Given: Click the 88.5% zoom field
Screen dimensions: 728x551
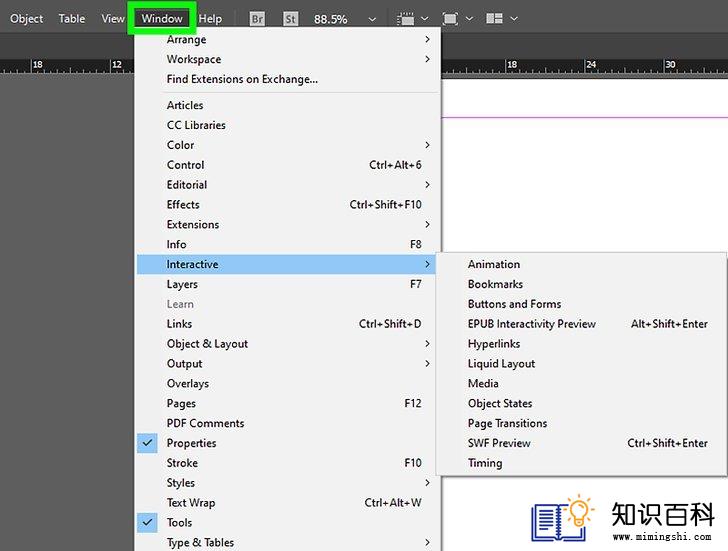Looking at the screenshot, I should [x=331, y=19].
